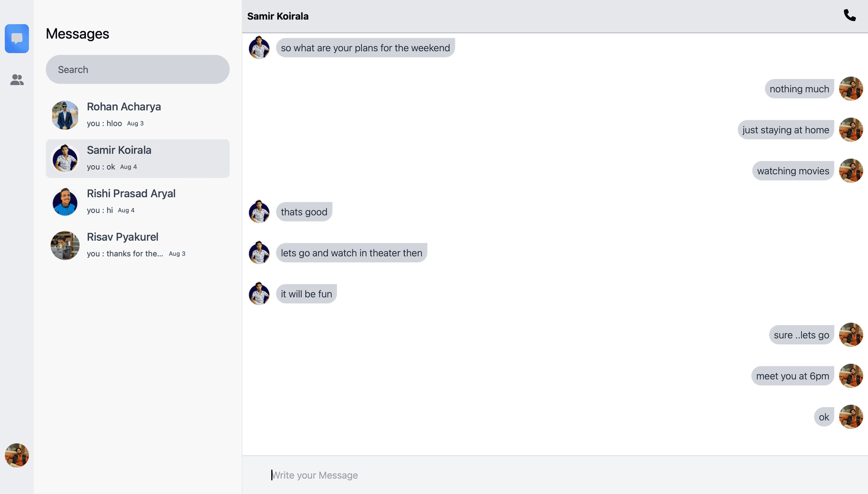This screenshot has height=494, width=868.
Task: Click your avatar beside "nothing much"
Action: (x=850, y=89)
